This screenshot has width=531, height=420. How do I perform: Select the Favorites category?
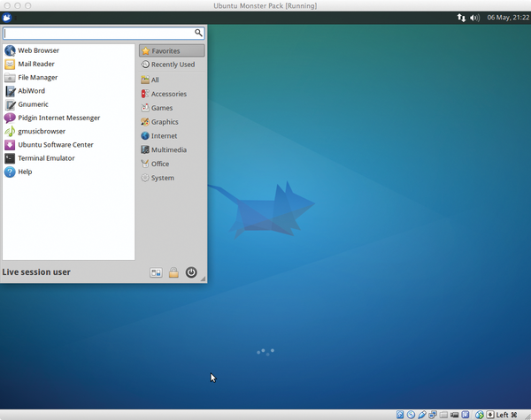tap(172, 50)
